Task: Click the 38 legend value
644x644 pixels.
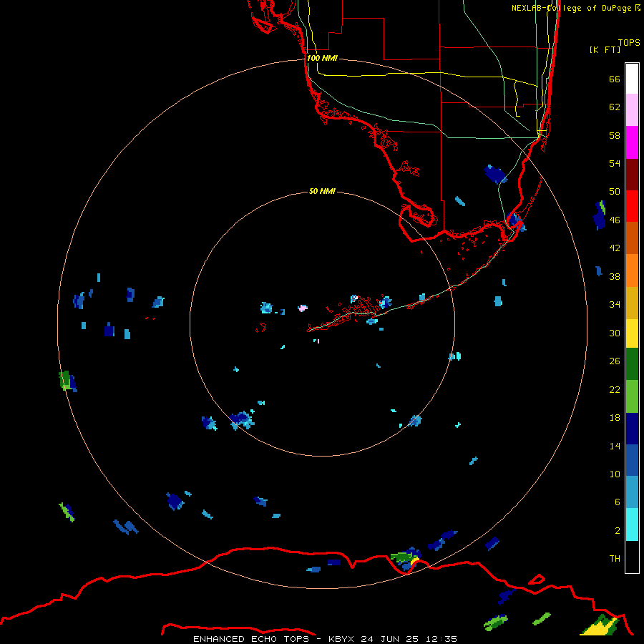Action: 615,277
